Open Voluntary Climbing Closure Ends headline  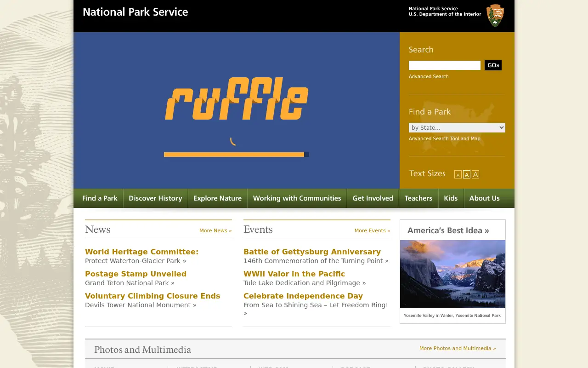153,296
